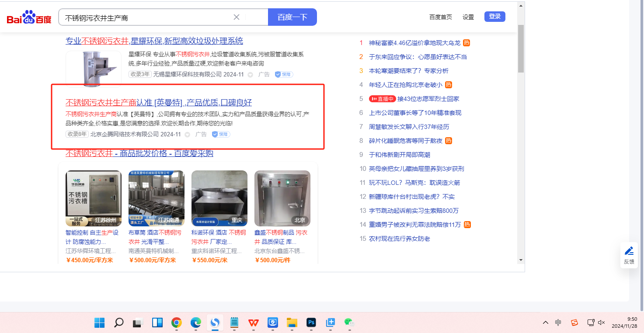Open Task View on the taskbar
This screenshot has height=333, width=644.
click(138, 323)
